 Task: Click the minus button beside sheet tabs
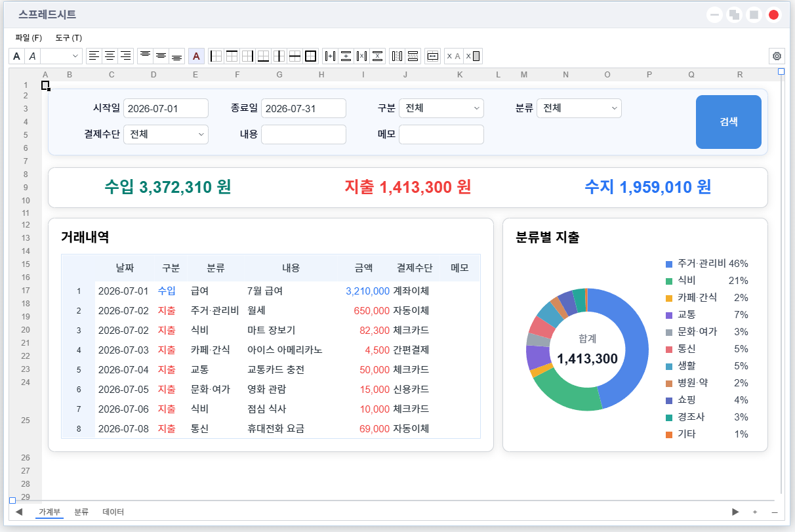coord(775,512)
